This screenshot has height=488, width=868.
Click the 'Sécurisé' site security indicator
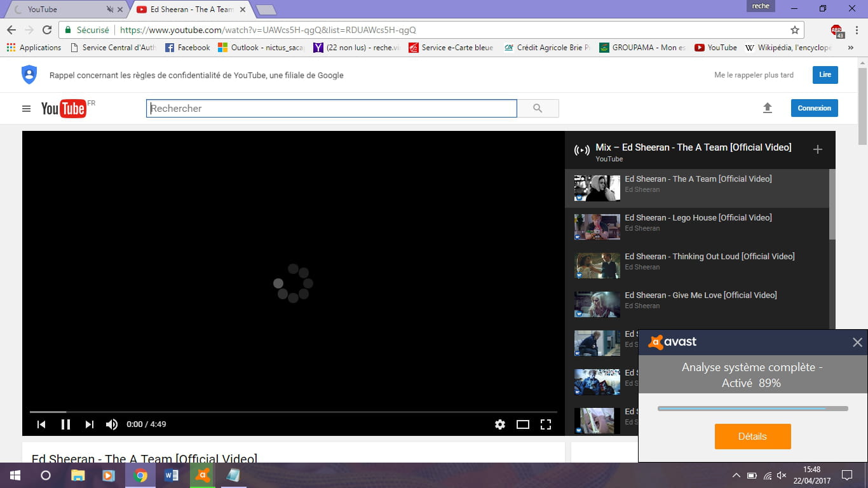[x=87, y=30]
